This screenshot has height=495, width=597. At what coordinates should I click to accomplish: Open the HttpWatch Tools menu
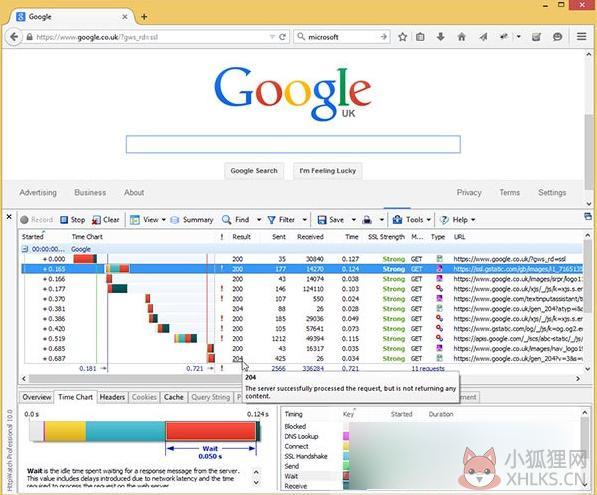pos(412,220)
